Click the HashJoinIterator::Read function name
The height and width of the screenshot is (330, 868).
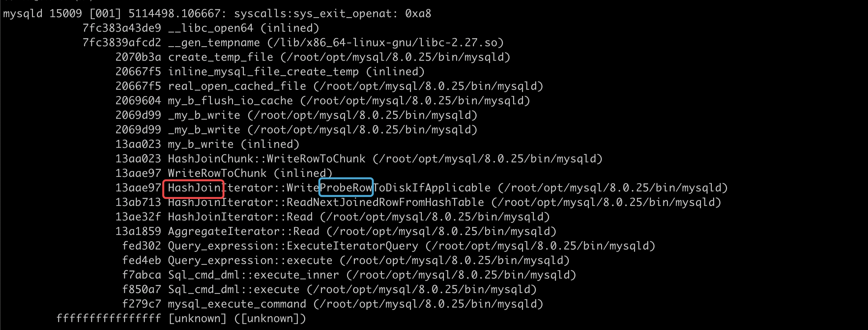240,217
